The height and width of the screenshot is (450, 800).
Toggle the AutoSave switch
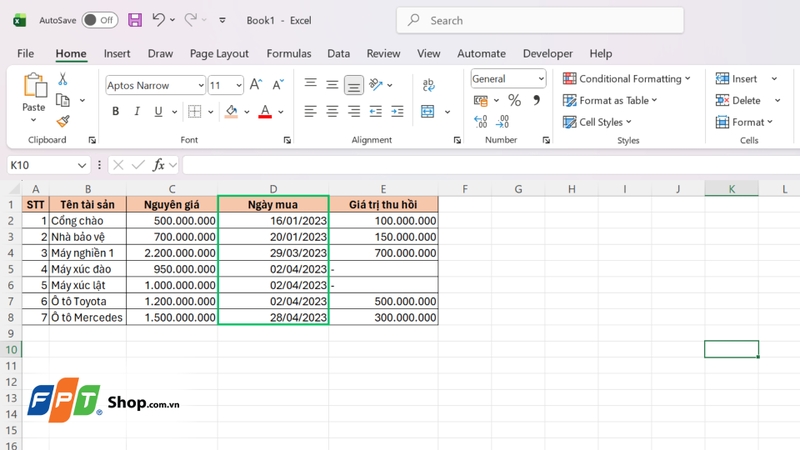click(100, 20)
